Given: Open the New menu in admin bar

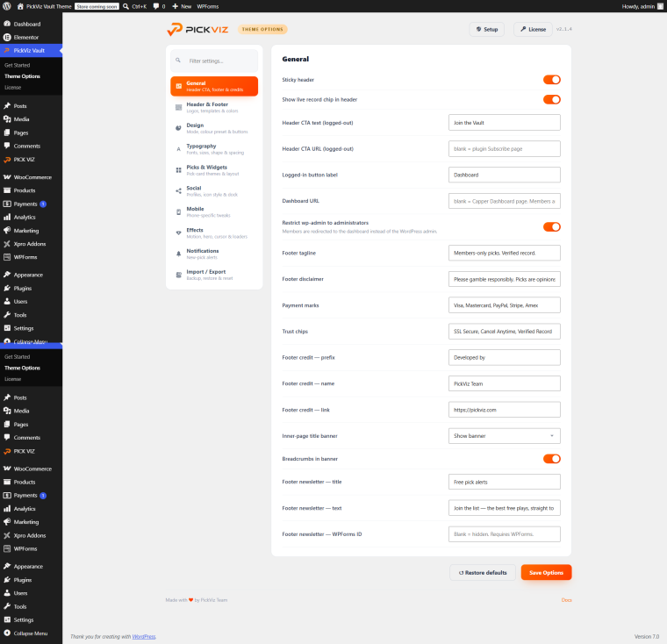Looking at the screenshot, I should point(182,6).
